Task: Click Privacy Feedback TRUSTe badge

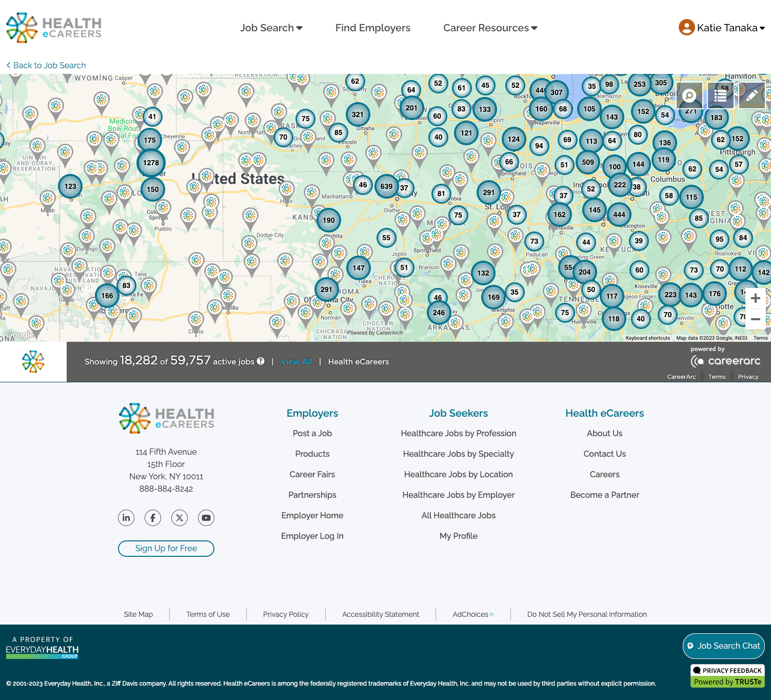Action: [727, 676]
